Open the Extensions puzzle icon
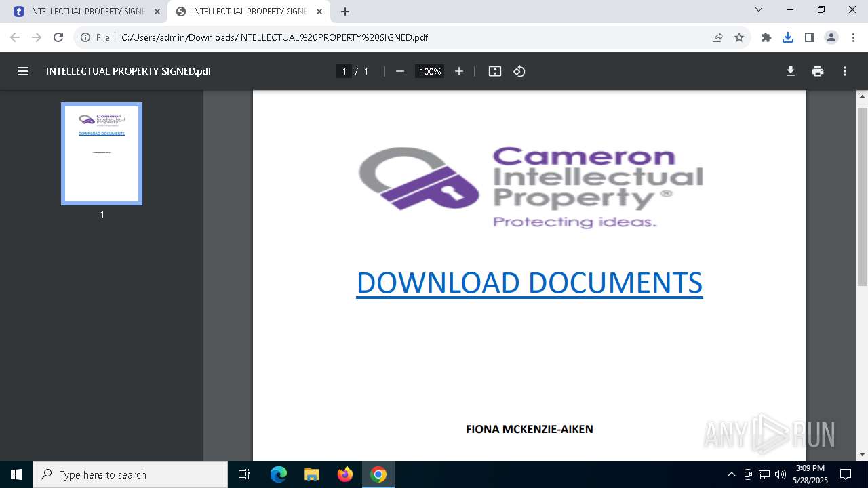 click(x=766, y=37)
